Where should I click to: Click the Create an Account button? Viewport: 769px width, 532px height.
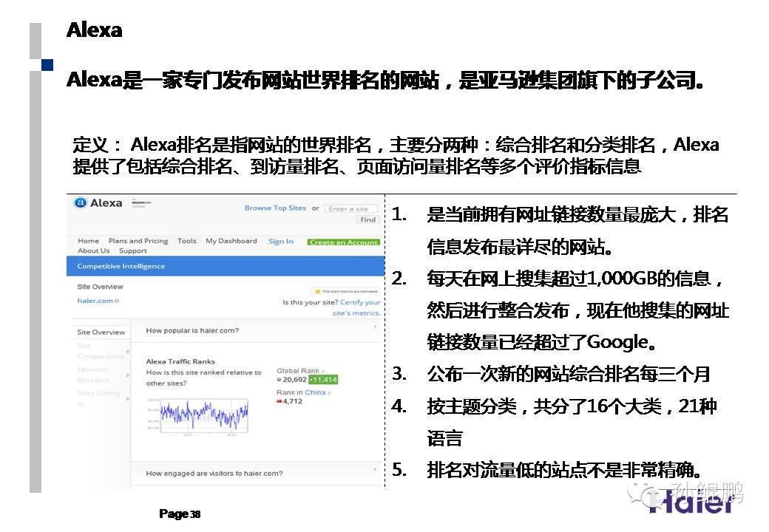343,242
